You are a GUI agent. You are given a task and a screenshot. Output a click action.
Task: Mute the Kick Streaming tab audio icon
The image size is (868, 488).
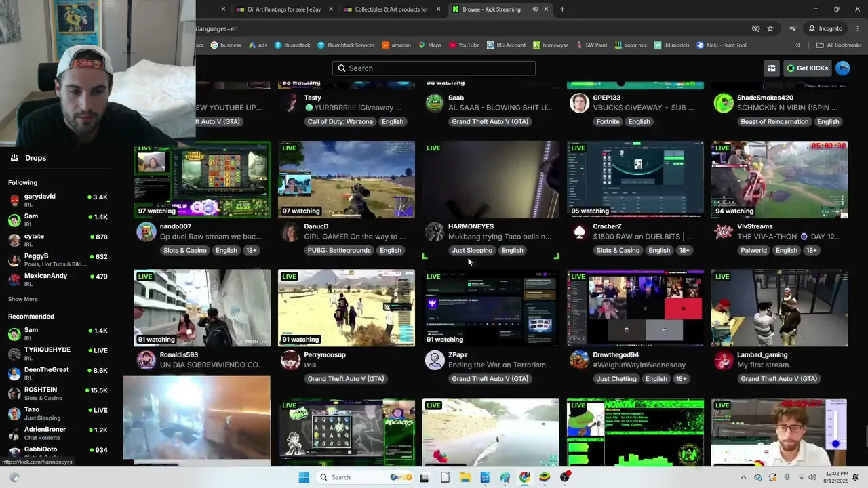(x=535, y=9)
